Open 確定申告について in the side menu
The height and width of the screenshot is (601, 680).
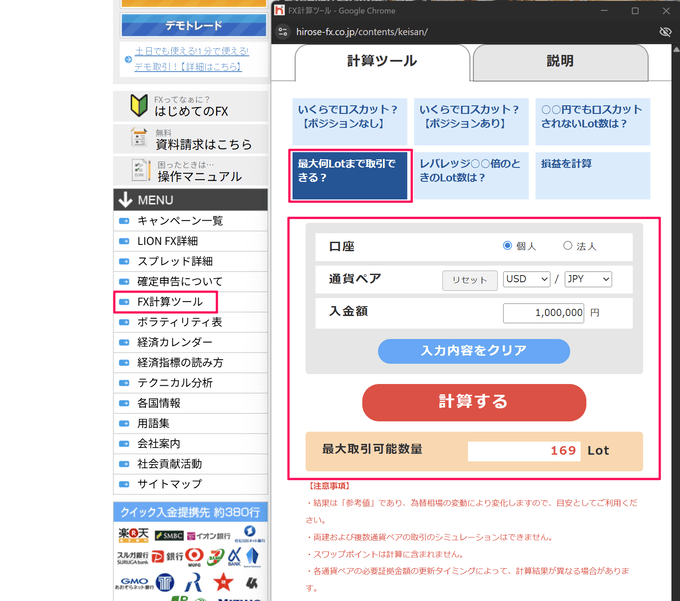pos(190,281)
